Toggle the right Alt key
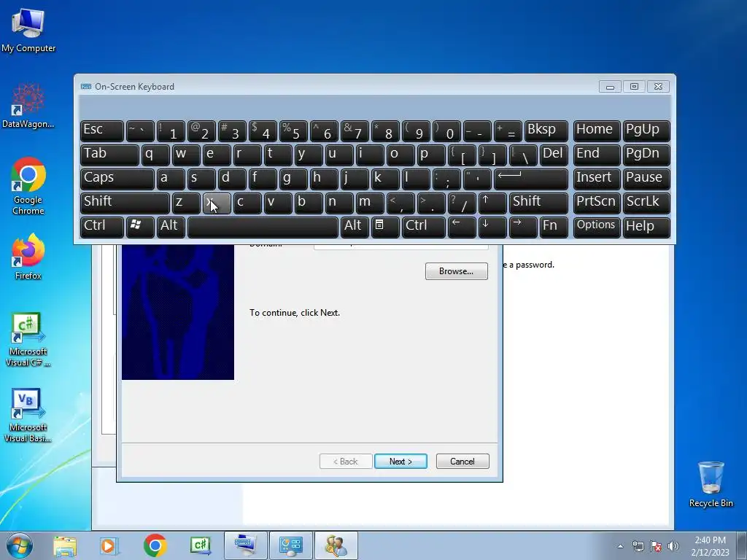The height and width of the screenshot is (560, 747). [x=355, y=227]
